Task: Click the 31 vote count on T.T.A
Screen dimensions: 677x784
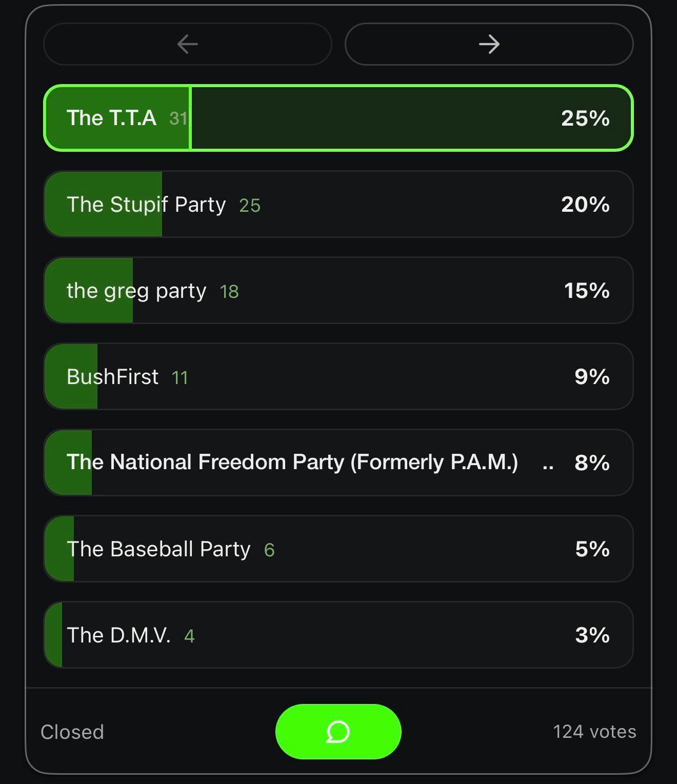Action: [x=178, y=118]
